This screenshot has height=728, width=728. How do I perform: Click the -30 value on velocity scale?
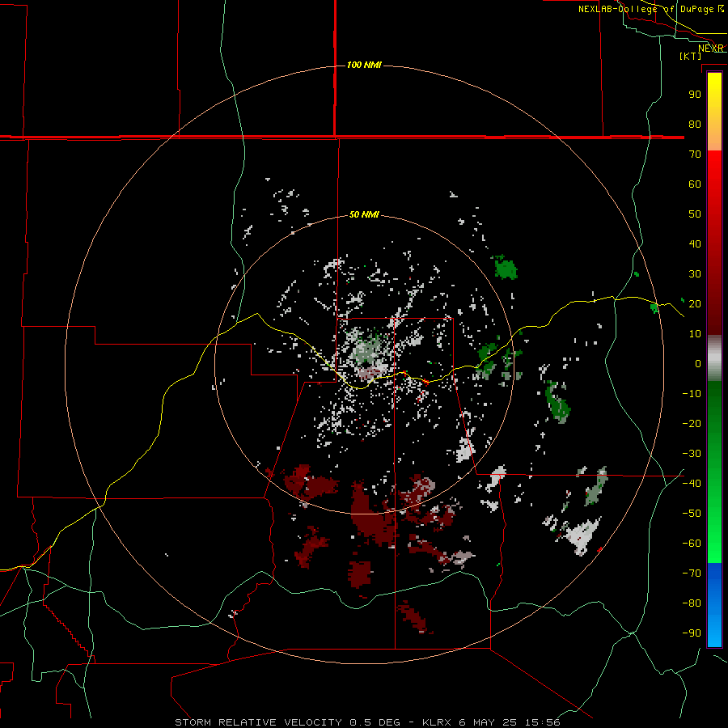(x=692, y=454)
